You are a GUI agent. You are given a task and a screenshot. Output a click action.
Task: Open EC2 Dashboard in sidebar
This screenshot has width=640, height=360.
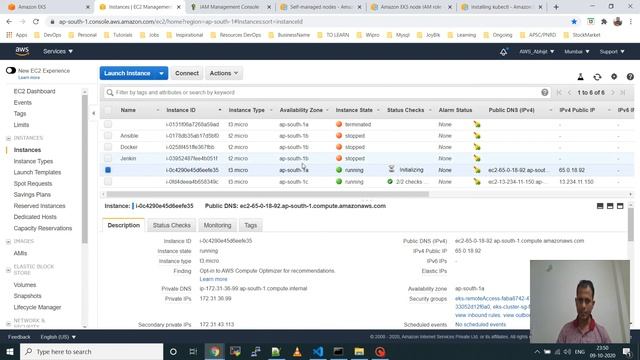point(34,91)
